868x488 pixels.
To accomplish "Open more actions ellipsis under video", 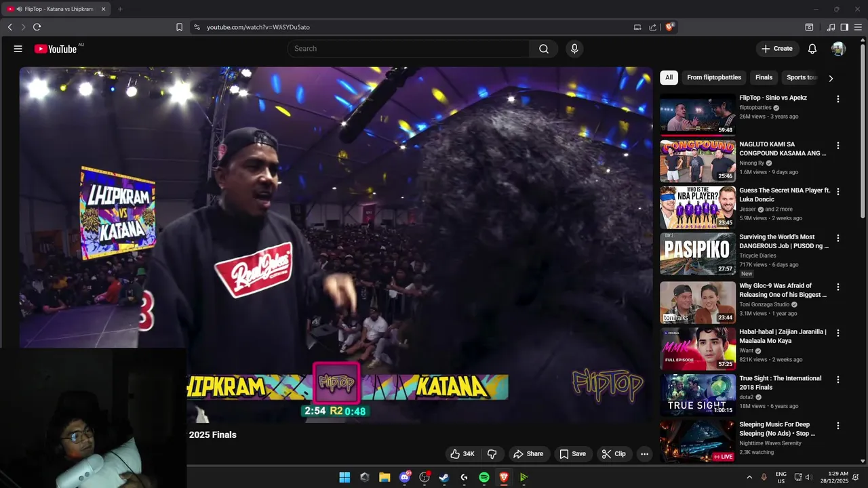I will [644, 454].
